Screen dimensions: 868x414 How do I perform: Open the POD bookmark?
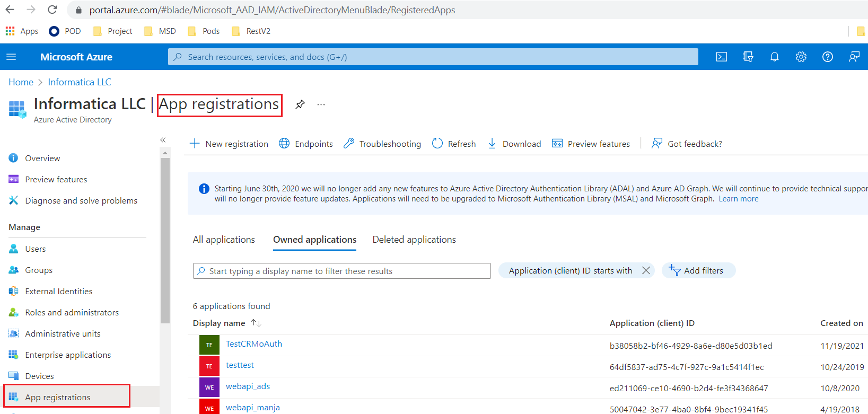pos(65,31)
